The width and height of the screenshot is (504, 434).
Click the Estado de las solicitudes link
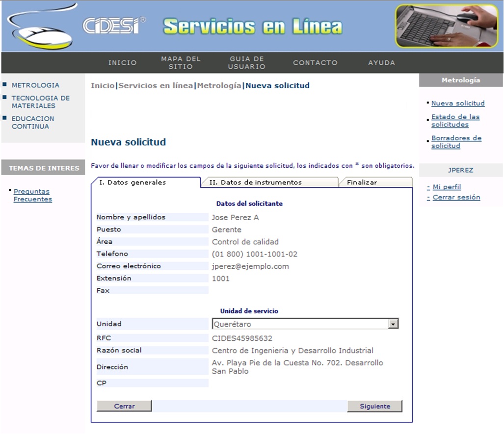[x=455, y=121]
